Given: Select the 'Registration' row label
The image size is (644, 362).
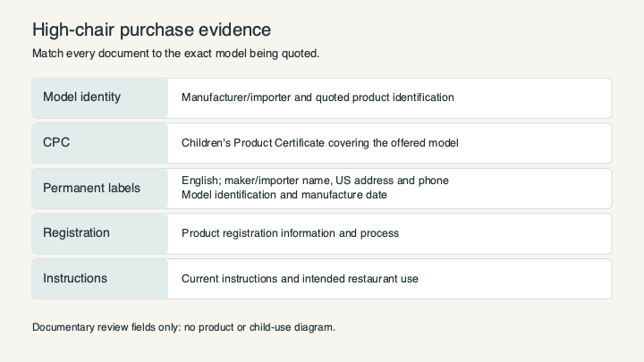Looking at the screenshot, I should pyautogui.click(x=76, y=232).
